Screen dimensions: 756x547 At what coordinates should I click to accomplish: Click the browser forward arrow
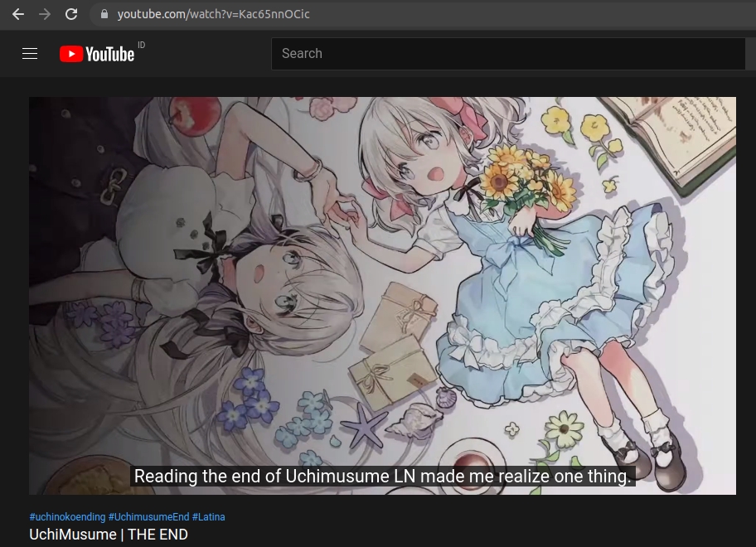(x=45, y=14)
